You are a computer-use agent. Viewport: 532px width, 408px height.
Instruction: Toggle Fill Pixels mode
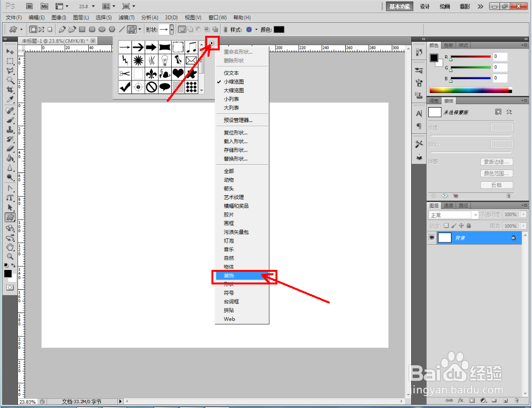click(50, 30)
